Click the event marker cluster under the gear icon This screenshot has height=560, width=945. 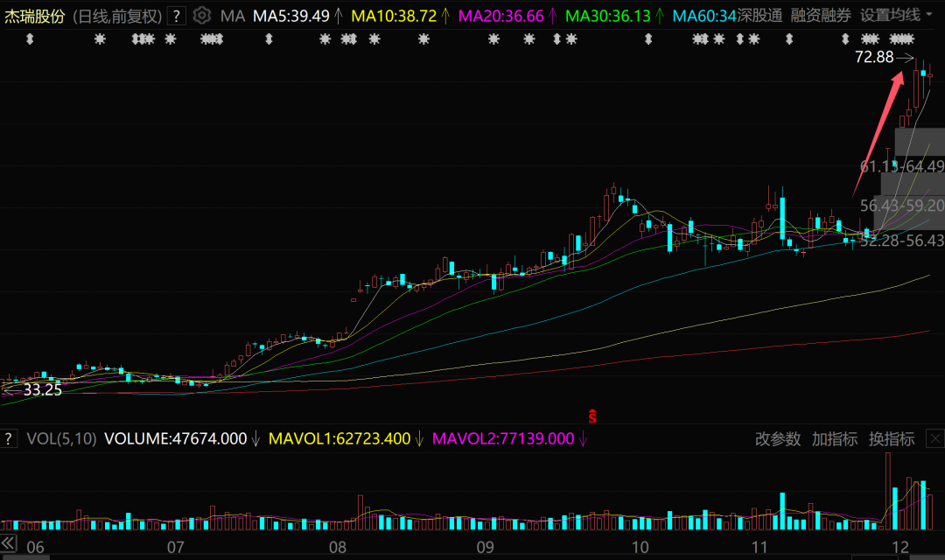(x=212, y=39)
